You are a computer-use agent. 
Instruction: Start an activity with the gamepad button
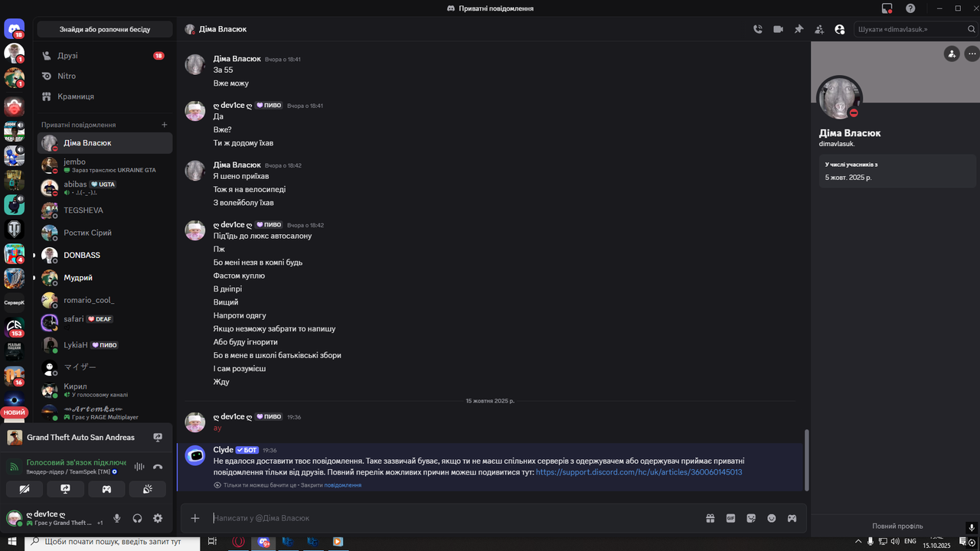pos(106,489)
